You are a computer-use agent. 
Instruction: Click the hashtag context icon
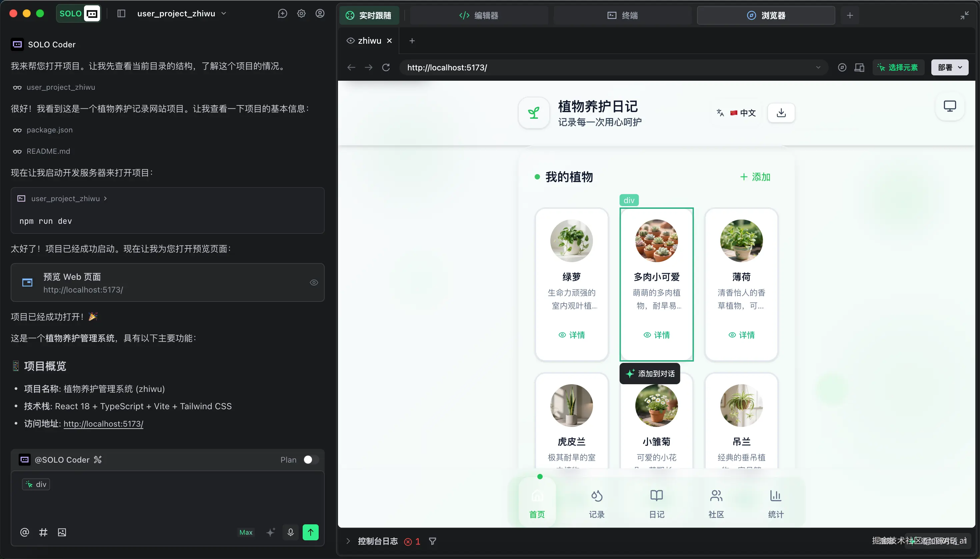pos(43,532)
